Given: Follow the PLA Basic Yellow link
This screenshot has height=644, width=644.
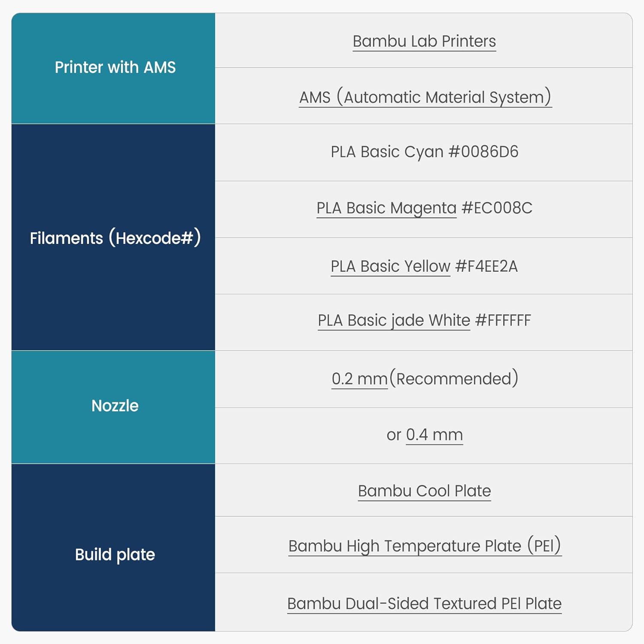Looking at the screenshot, I should [x=390, y=266].
